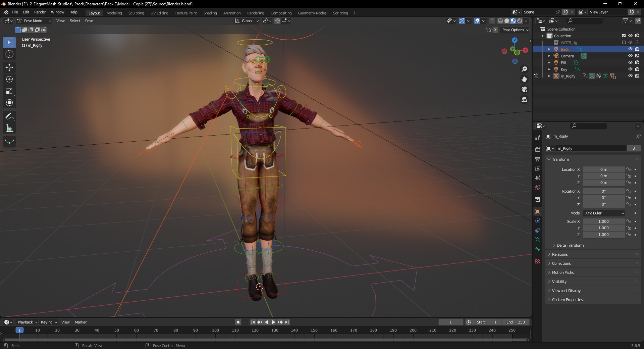The image size is (644, 349).
Task: Open the Tool properties tab
Action: (538, 137)
